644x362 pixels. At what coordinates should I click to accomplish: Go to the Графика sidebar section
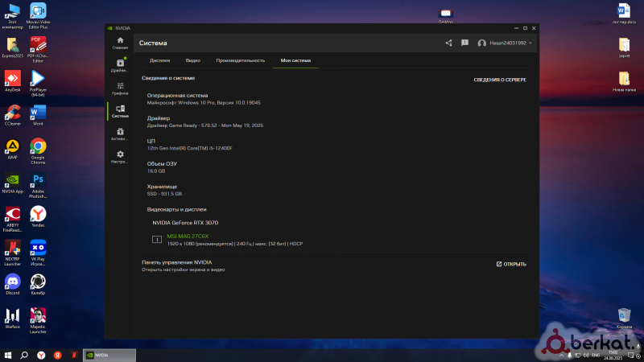tap(120, 88)
